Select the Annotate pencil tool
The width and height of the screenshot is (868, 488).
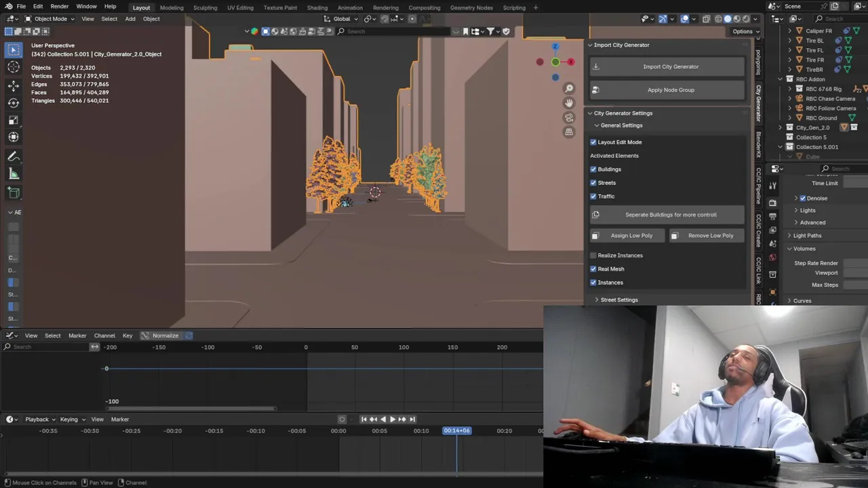pyautogui.click(x=14, y=157)
